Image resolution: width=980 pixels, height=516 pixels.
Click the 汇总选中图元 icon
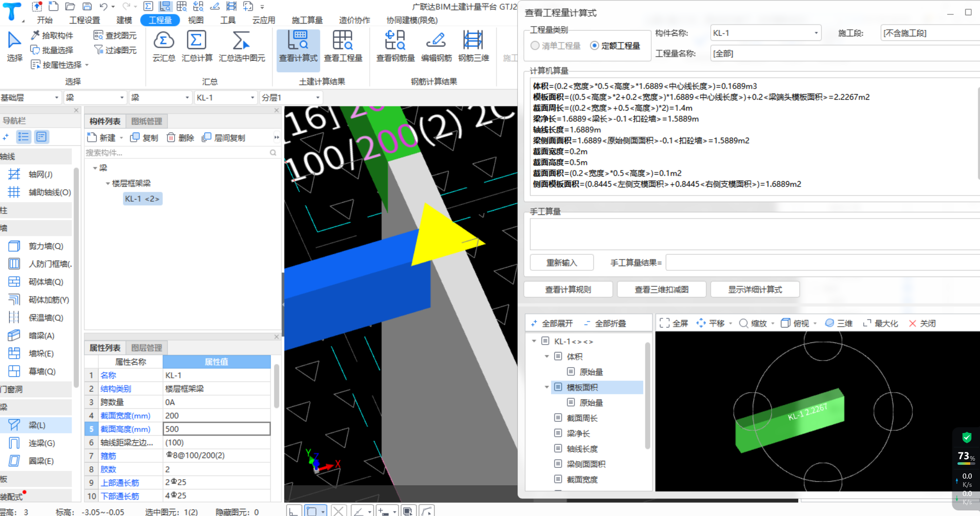click(x=242, y=46)
